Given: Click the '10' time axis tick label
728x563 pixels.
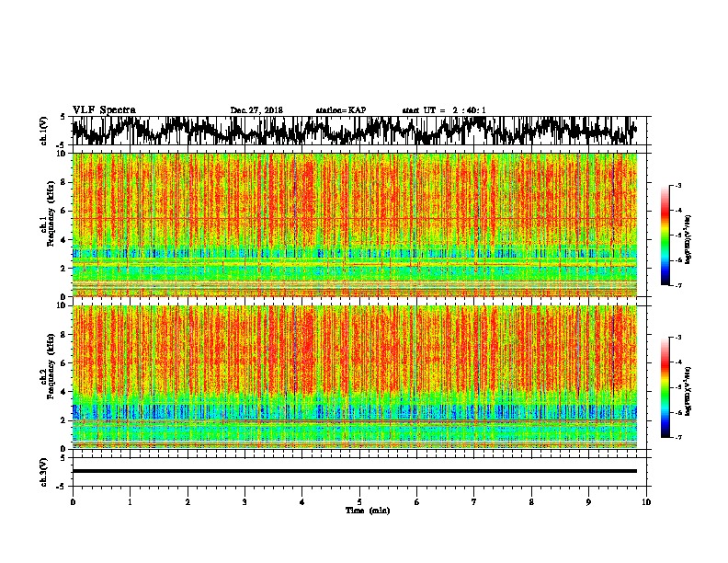Looking at the screenshot, I should (x=646, y=502).
